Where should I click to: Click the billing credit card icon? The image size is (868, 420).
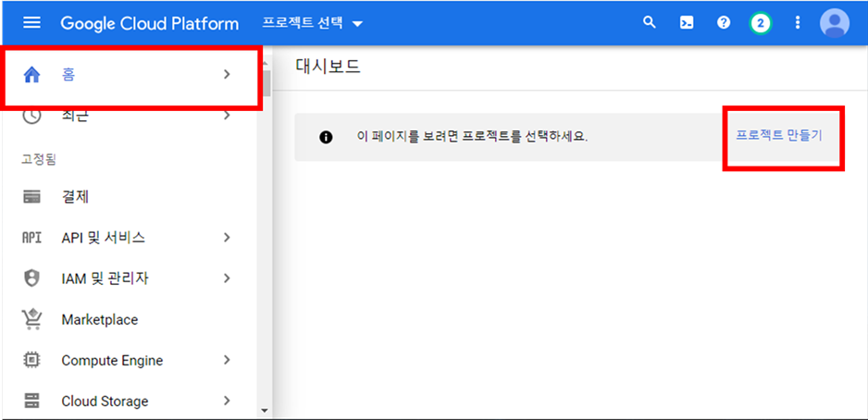click(x=32, y=197)
